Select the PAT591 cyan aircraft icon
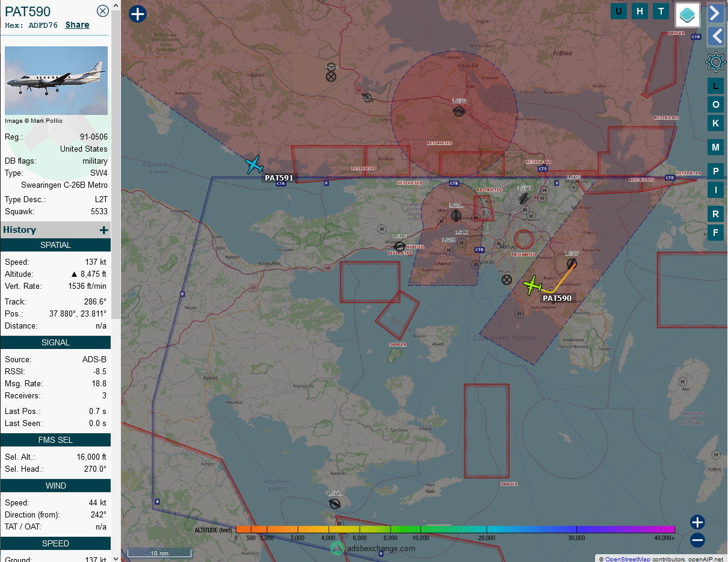The width and height of the screenshot is (728, 562). pos(254,164)
